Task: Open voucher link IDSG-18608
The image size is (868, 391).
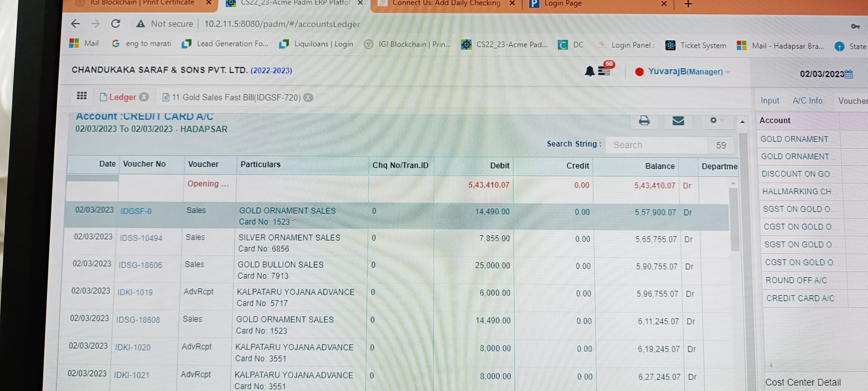Action: [x=138, y=320]
